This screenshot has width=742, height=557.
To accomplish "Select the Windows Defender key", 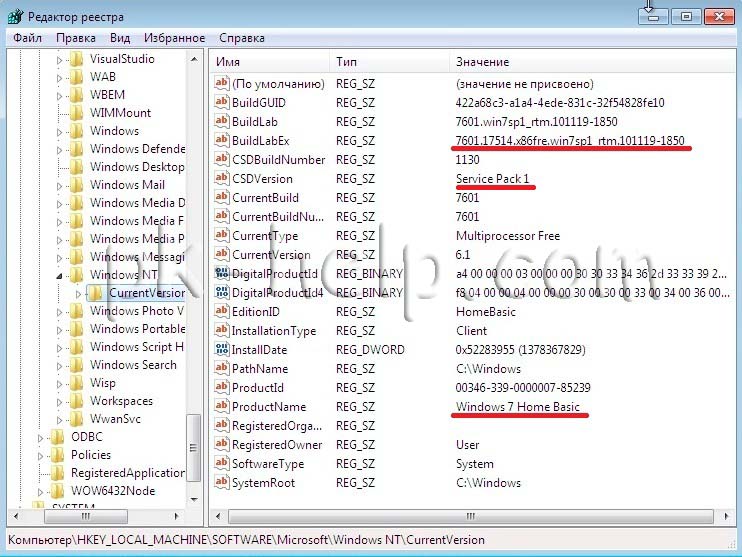I will tap(137, 149).
